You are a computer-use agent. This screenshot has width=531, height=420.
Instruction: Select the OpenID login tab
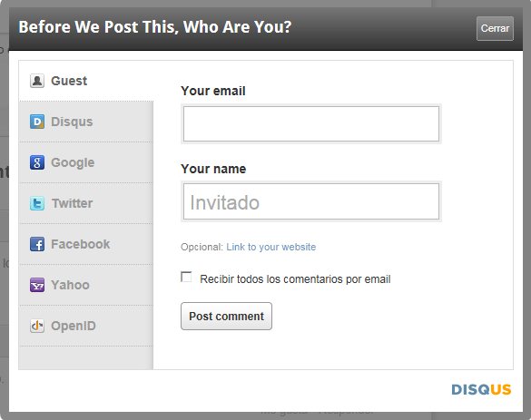point(86,326)
